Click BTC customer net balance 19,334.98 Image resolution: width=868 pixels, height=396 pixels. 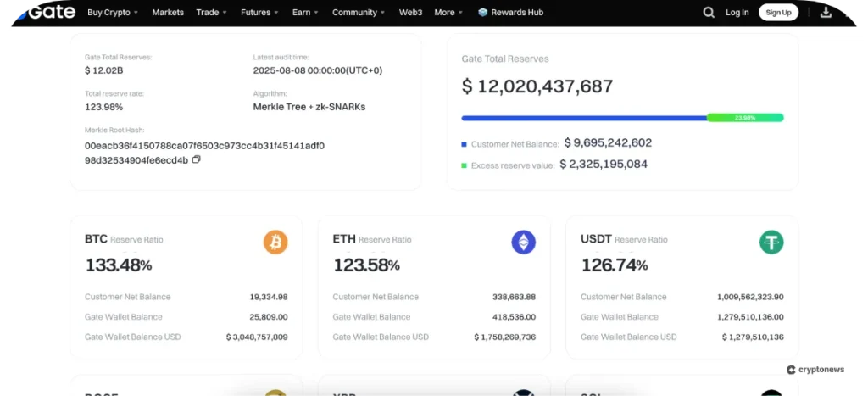(x=269, y=297)
